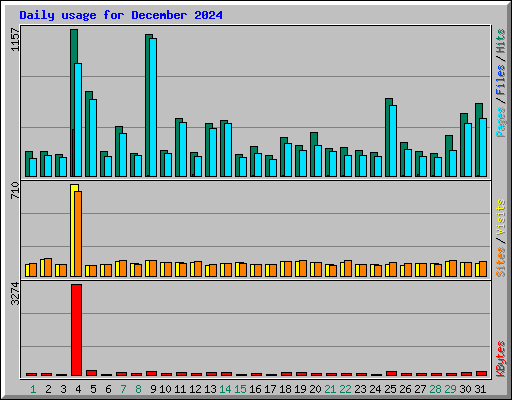The width and height of the screenshot is (512, 400).
Task: Click day 31 on the x-axis
Action: pos(480,389)
